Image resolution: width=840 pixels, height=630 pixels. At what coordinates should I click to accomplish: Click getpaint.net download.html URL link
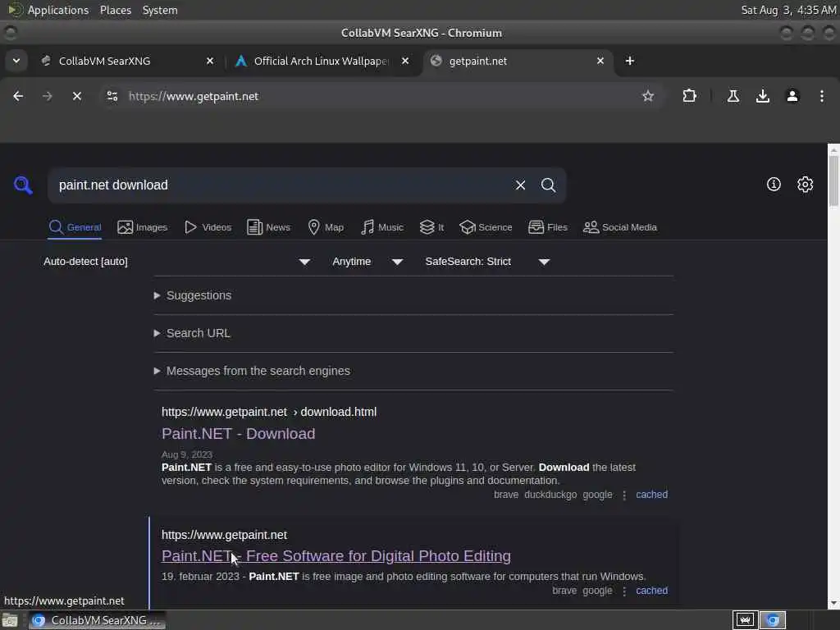(269, 412)
